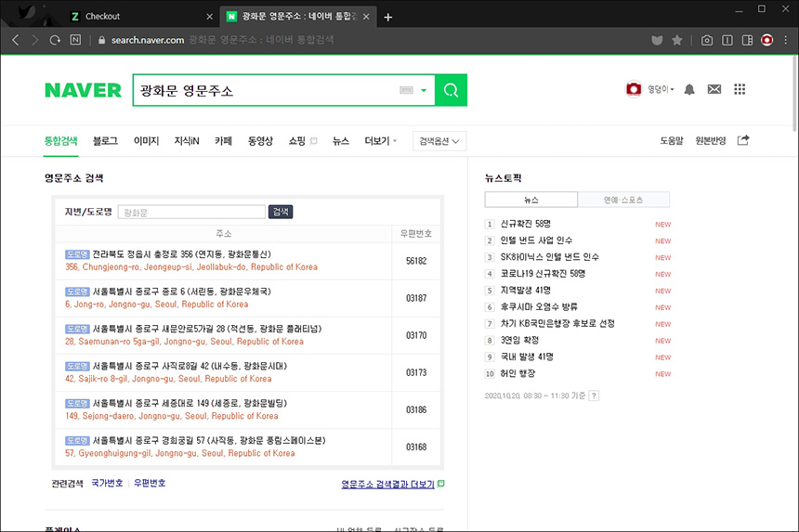Open the Naver services grid menu
This screenshot has height=532, width=799.
tap(740, 90)
